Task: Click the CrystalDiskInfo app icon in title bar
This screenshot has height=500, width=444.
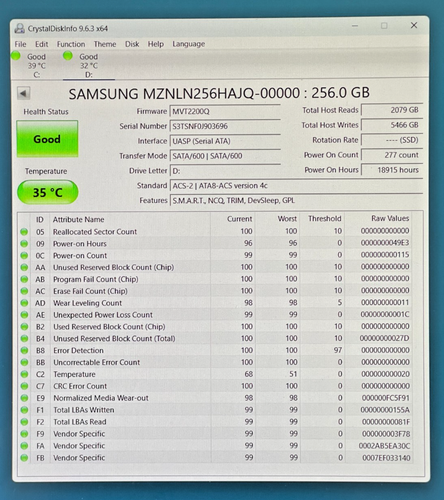Action: coord(20,28)
